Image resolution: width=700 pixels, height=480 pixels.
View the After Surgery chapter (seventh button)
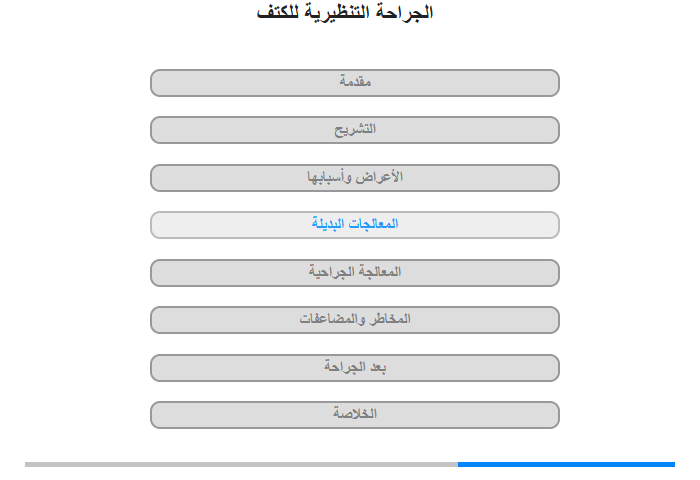[355, 368]
